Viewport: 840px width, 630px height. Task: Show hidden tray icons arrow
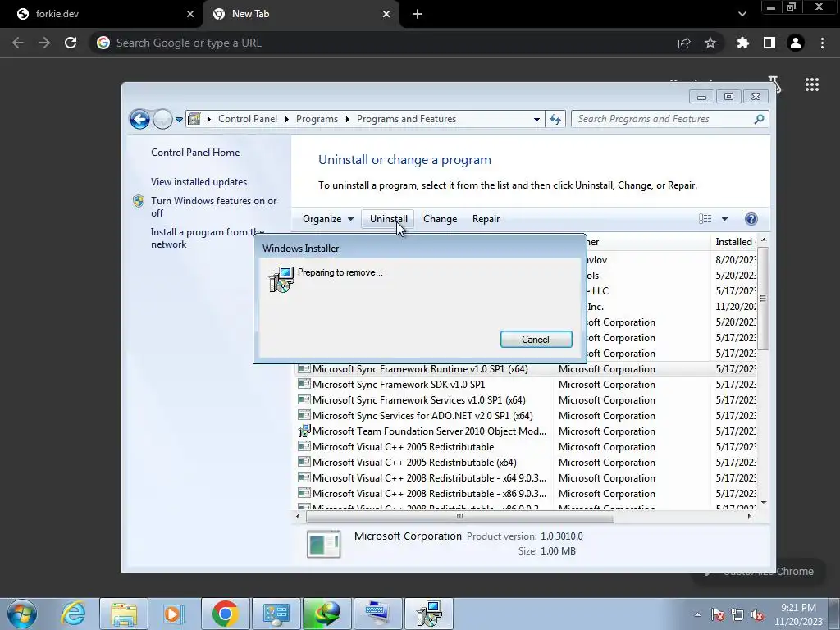(x=697, y=614)
